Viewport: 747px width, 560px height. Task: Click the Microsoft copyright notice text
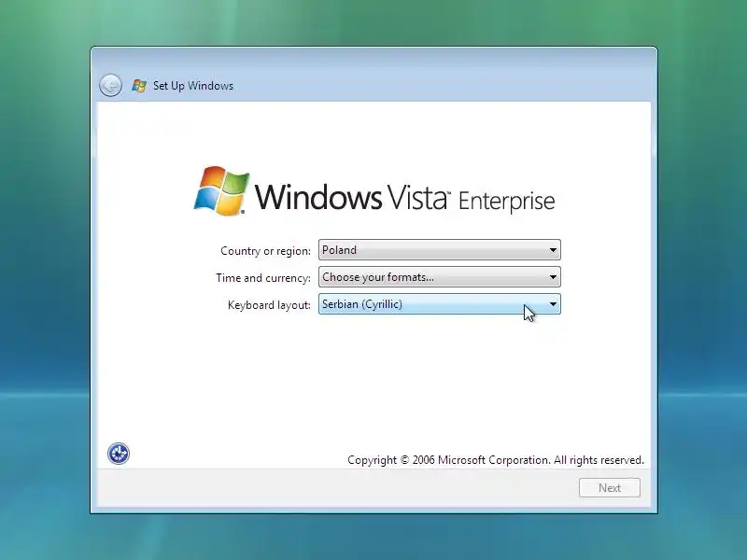pos(496,460)
